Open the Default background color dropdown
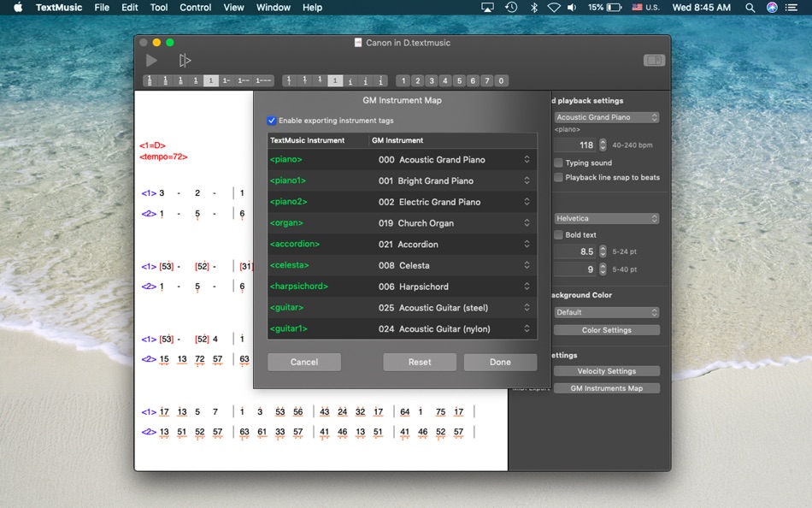Viewport: 812px width, 508px height. pos(606,312)
